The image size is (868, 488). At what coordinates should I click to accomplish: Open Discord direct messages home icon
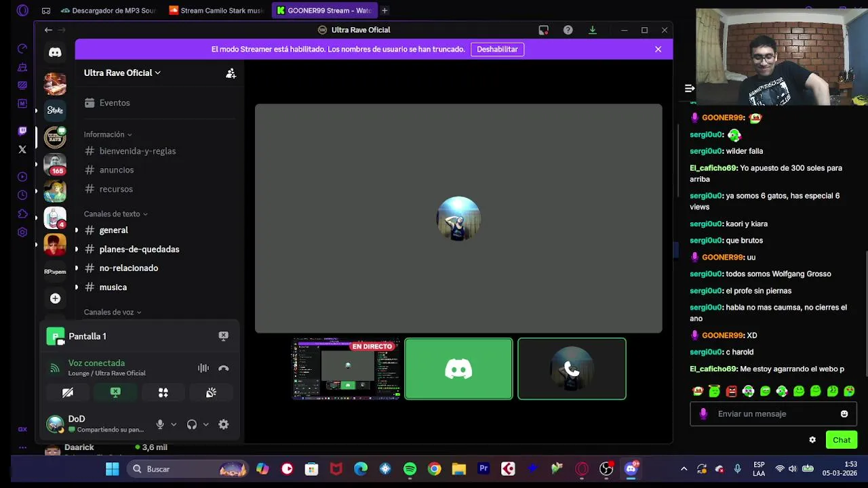pyautogui.click(x=55, y=52)
